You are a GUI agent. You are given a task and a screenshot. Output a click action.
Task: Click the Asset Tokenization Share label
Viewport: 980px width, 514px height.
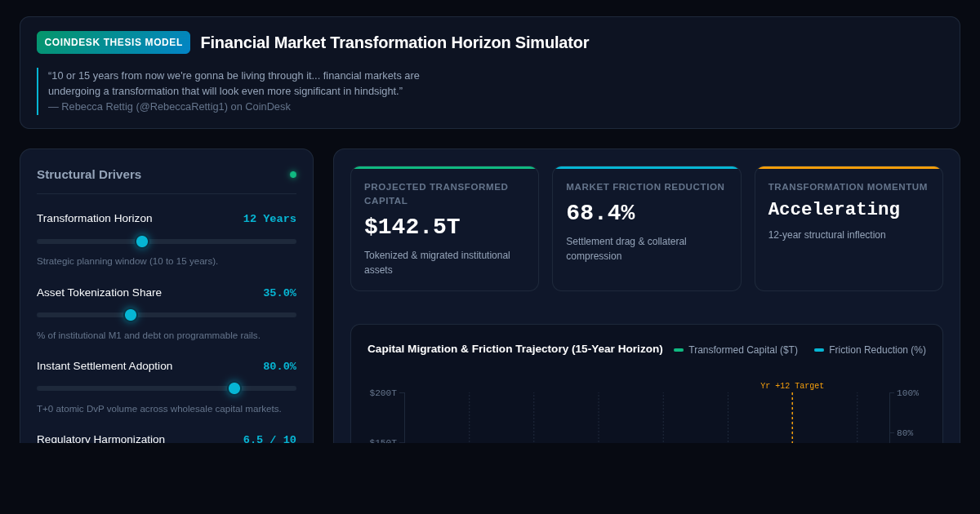99,292
